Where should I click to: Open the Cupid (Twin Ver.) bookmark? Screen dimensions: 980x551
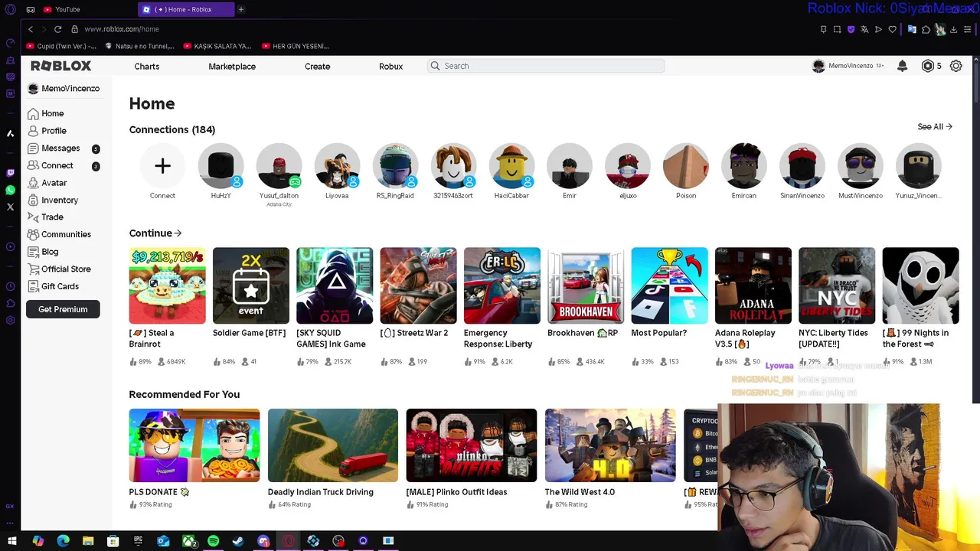(x=61, y=46)
